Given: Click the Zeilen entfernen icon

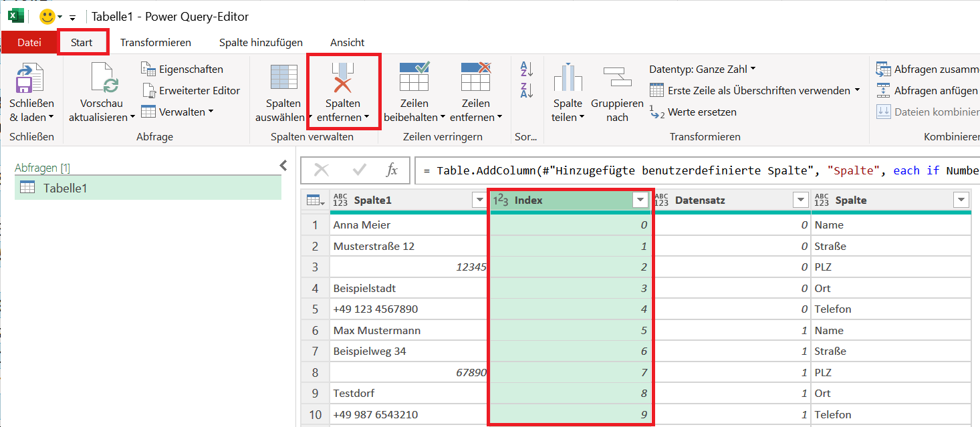Looking at the screenshot, I should point(476,76).
